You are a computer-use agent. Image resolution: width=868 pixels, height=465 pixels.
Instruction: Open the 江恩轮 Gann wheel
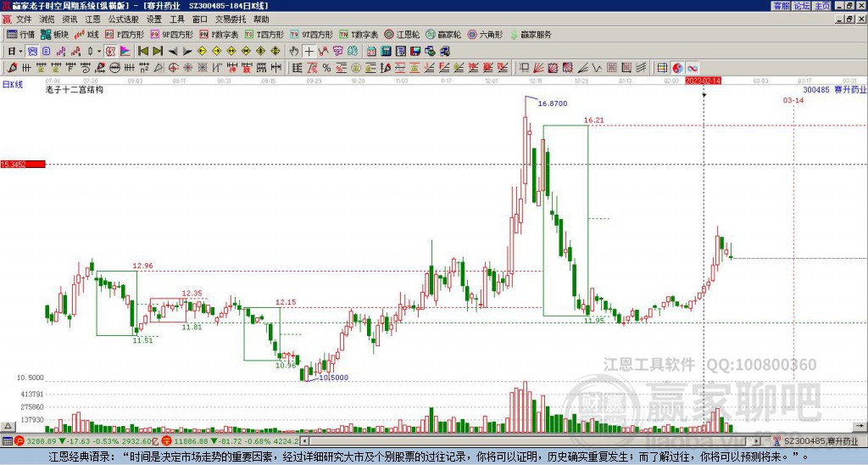coord(402,34)
